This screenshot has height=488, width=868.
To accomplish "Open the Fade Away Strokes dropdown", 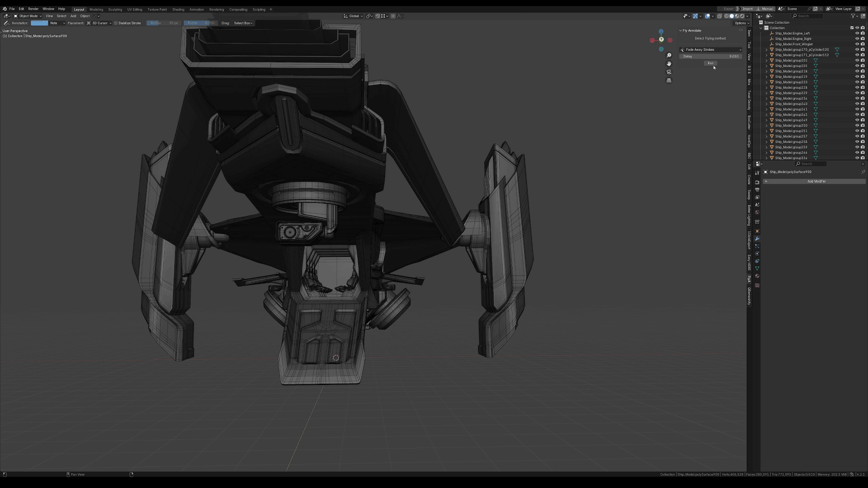I will 711,50.
